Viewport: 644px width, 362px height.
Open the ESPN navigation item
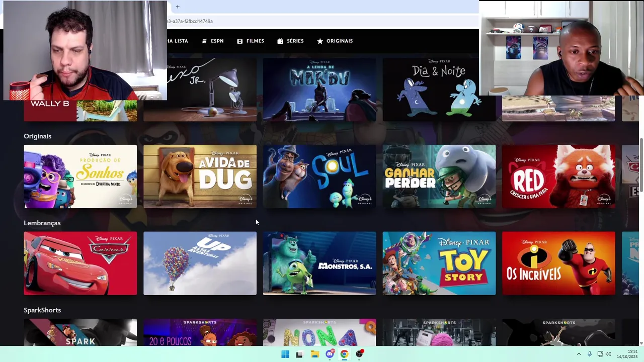[x=212, y=41]
